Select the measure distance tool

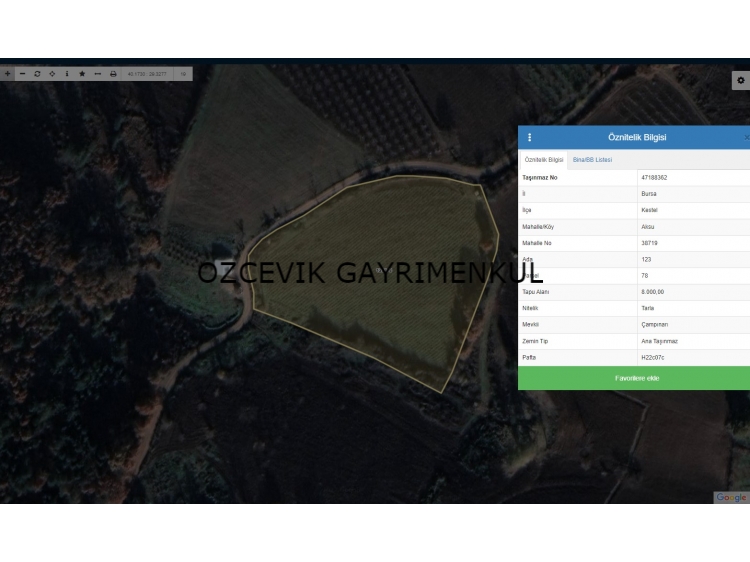(x=98, y=74)
